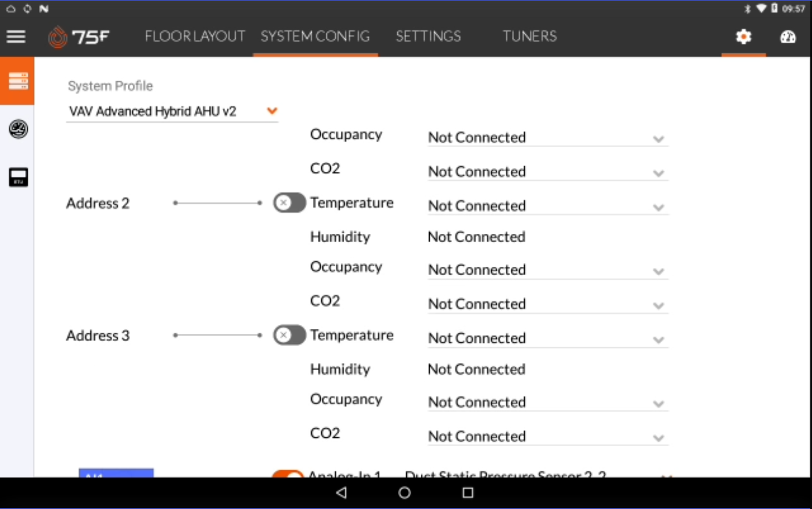Tap the Android back navigation button
The image size is (812, 509).
coord(341,492)
